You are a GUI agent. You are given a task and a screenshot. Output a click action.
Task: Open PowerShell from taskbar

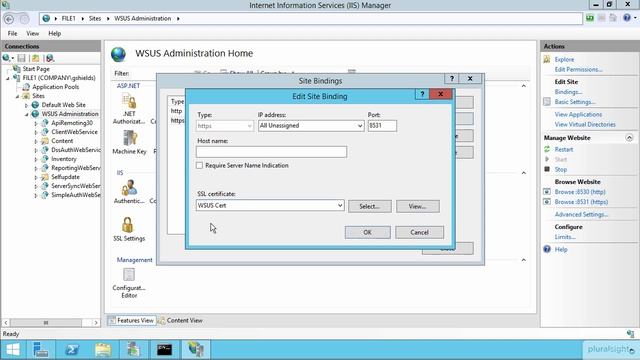click(72, 350)
